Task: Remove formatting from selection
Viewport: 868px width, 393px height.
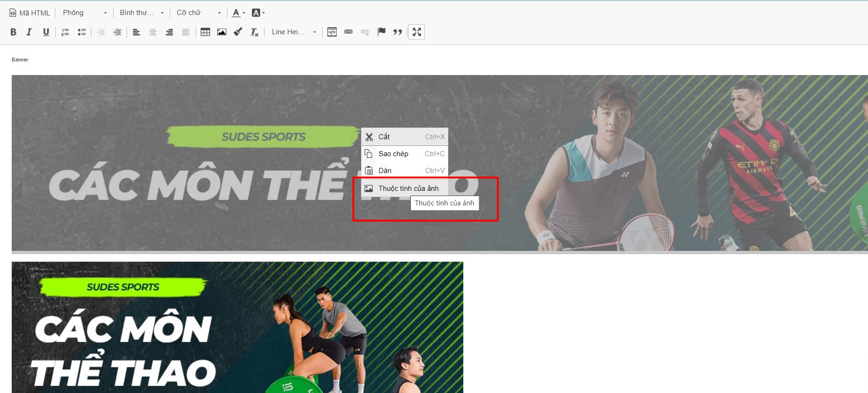Action: coord(255,32)
